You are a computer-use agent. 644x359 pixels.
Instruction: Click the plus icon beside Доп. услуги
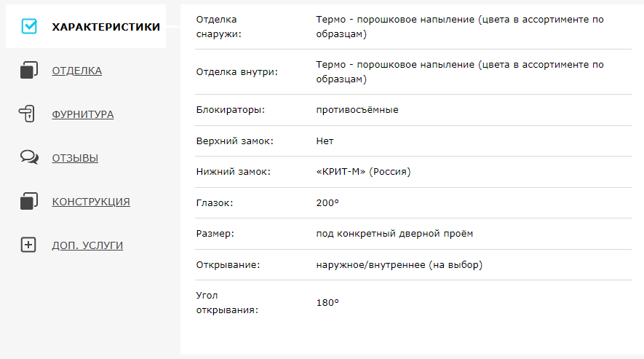point(28,245)
